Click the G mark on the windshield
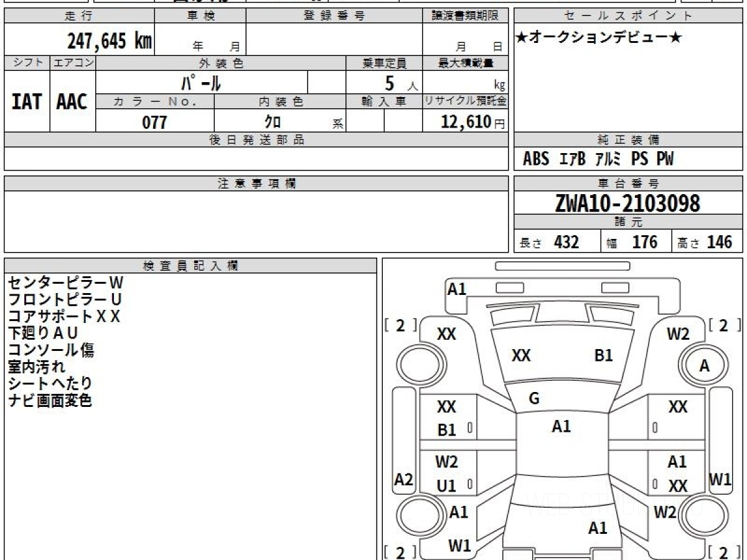 point(533,399)
